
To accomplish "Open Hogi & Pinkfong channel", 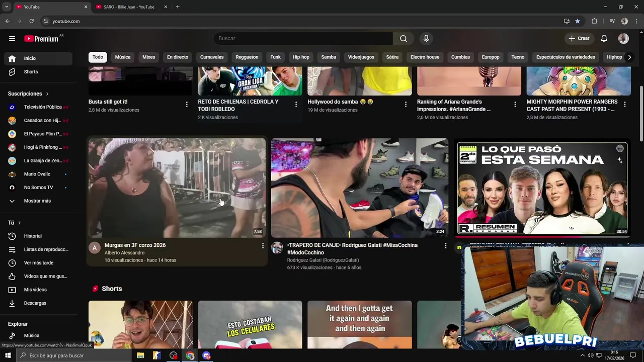I will pyautogui.click(x=38, y=147).
